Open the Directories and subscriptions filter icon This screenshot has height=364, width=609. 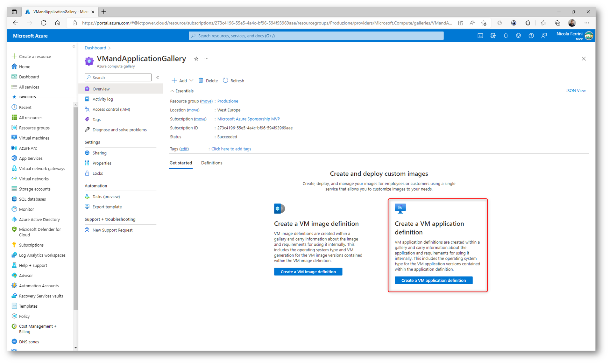[x=493, y=36]
